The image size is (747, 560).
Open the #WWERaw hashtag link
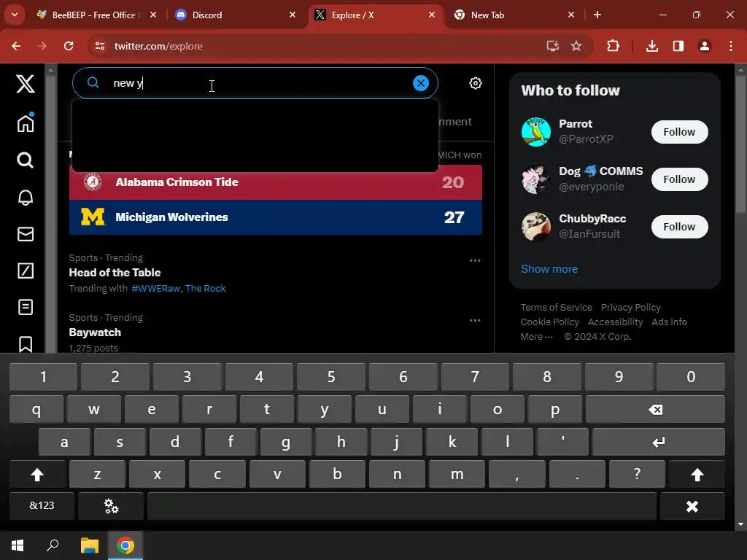click(156, 288)
